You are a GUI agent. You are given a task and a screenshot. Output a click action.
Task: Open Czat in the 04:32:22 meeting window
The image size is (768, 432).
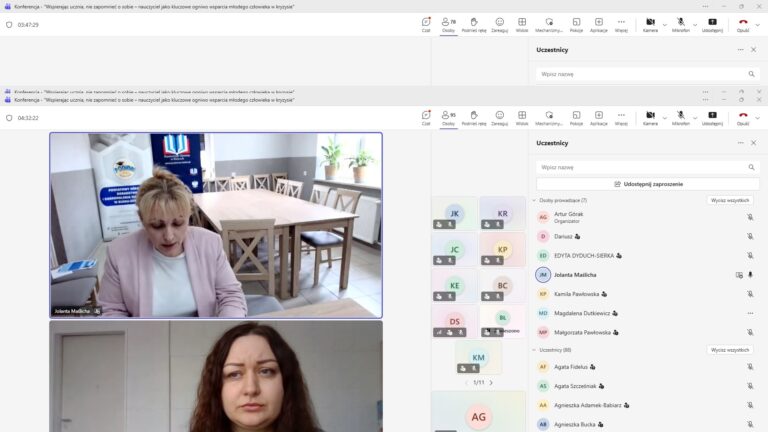click(x=426, y=118)
